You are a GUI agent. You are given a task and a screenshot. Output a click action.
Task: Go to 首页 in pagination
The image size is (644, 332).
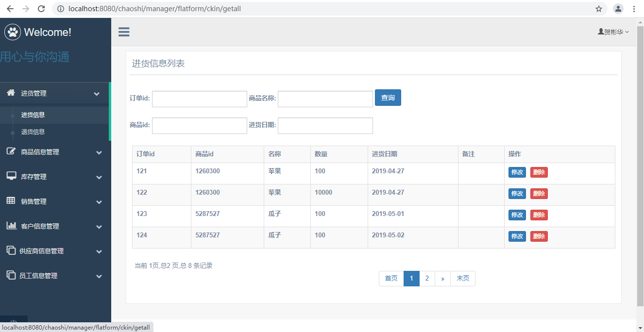point(391,279)
